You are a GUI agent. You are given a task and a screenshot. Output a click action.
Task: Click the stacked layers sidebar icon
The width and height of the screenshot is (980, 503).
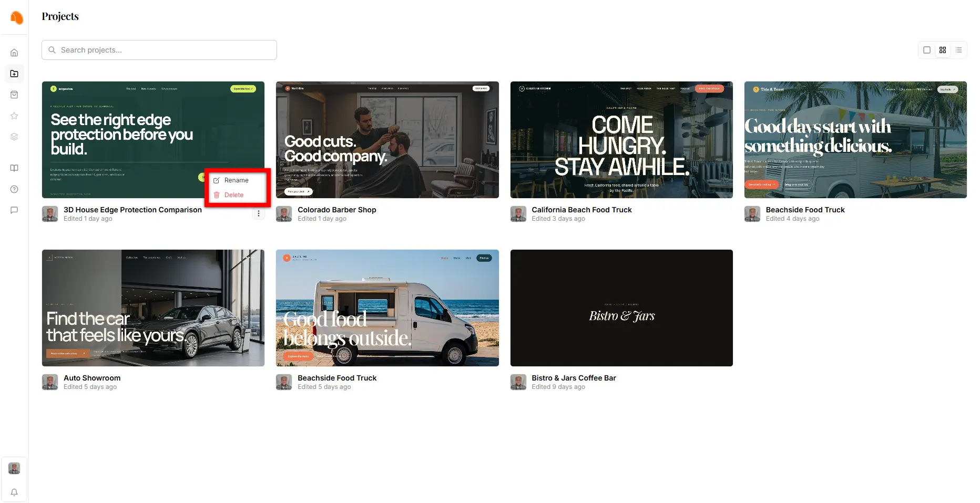(14, 137)
